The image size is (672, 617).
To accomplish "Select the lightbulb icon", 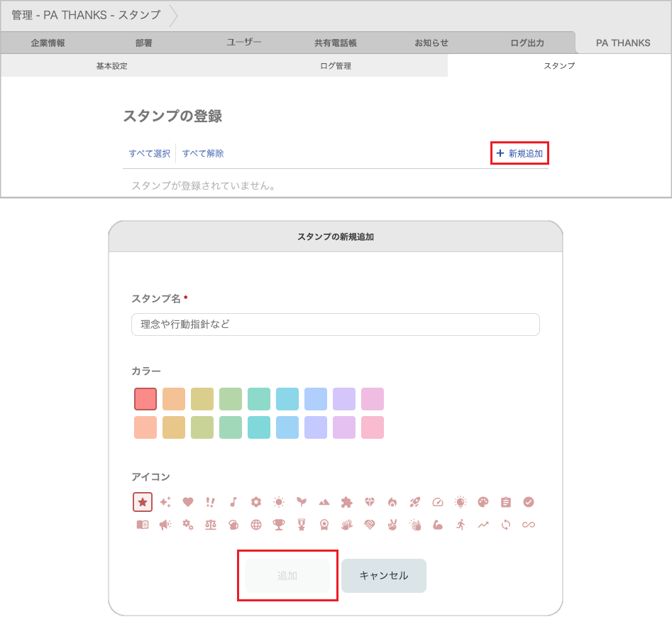I will click(x=461, y=502).
